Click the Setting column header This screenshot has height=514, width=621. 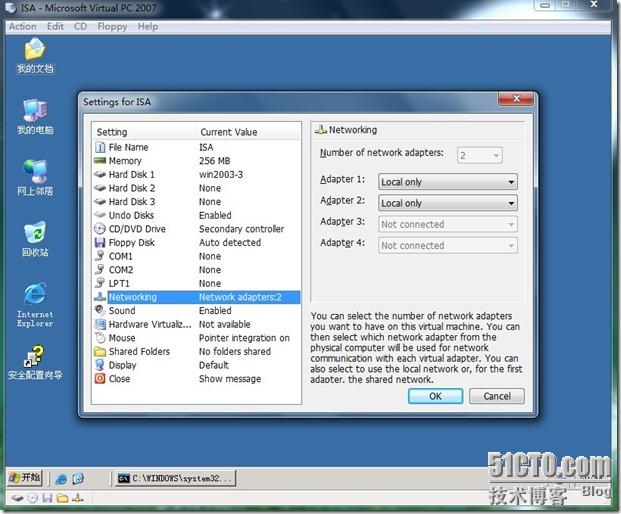click(x=144, y=132)
